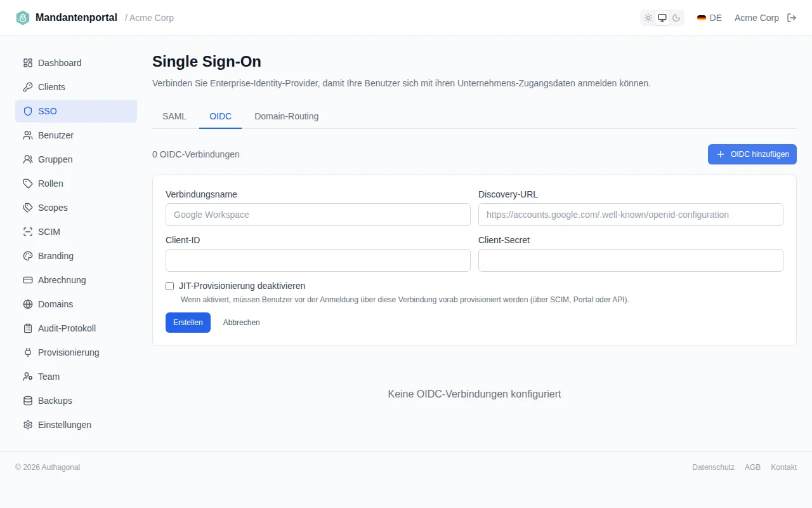Screen dimensions: 812x508
Task: Click the Gruppen people icon
Action: click(28, 159)
